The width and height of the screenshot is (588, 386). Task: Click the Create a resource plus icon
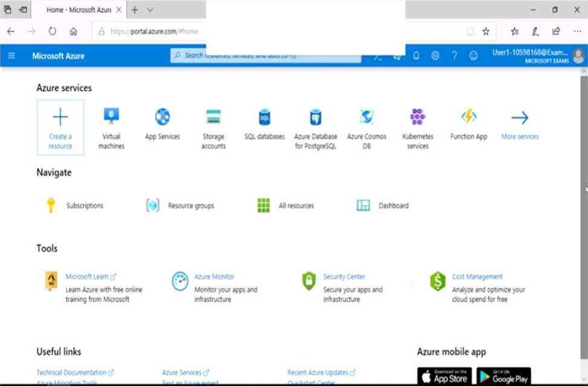pos(60,117)
